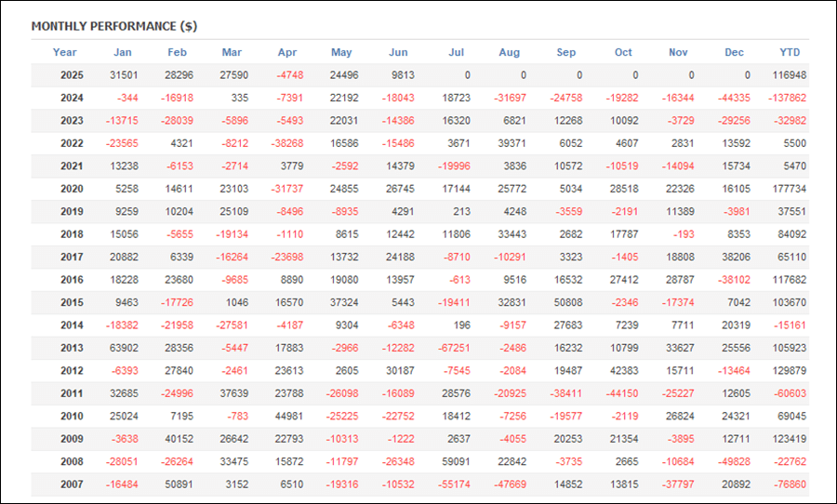The height and width of the screenshot is (504, 837).
Task: Click 2019 YTD value 37551
Action: click(x=792, y=211)
